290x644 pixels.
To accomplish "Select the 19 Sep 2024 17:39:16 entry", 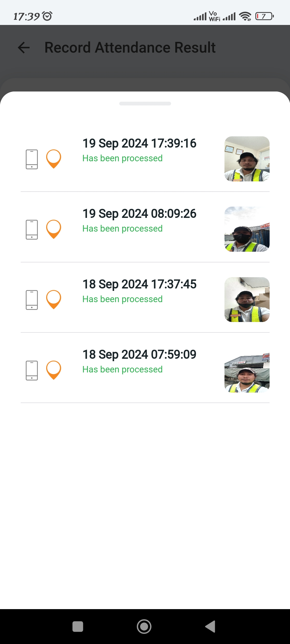I will (139, 144).
